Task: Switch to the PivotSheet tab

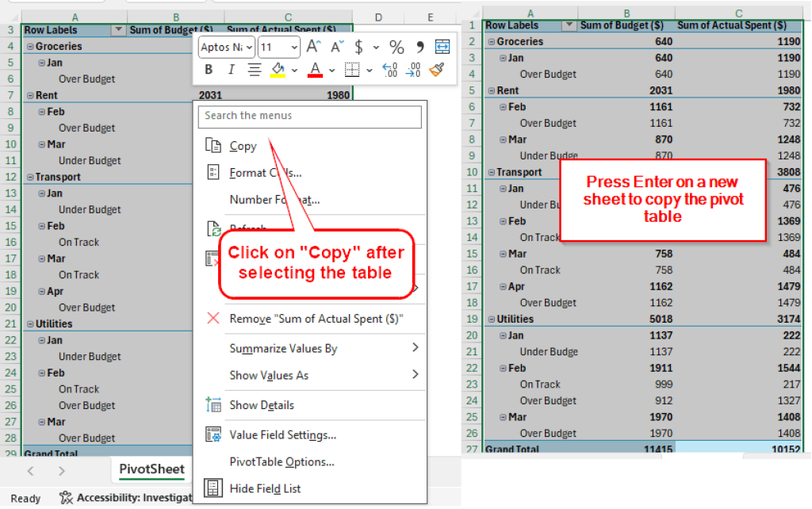Action: 151,469
